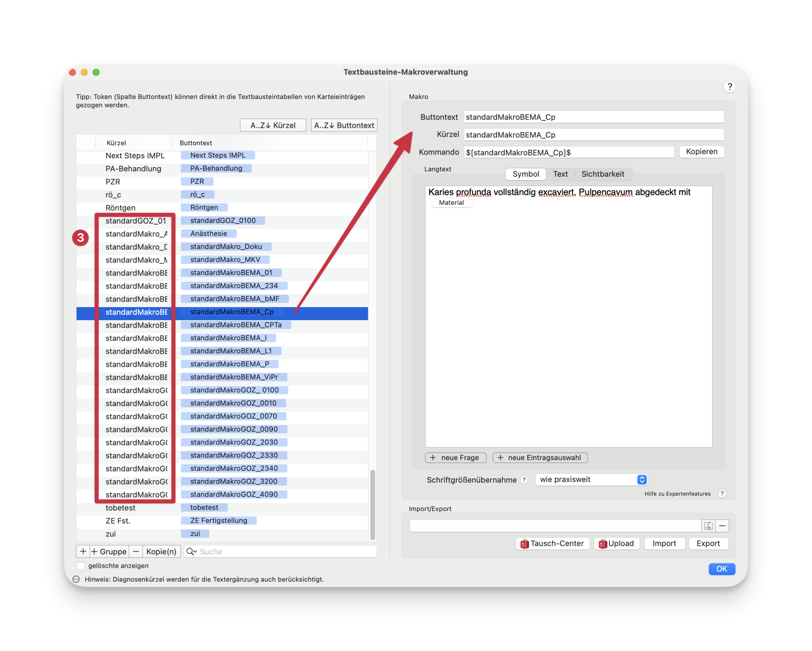Select the 'standardMakroBEMA_I' token

(228, 338)
